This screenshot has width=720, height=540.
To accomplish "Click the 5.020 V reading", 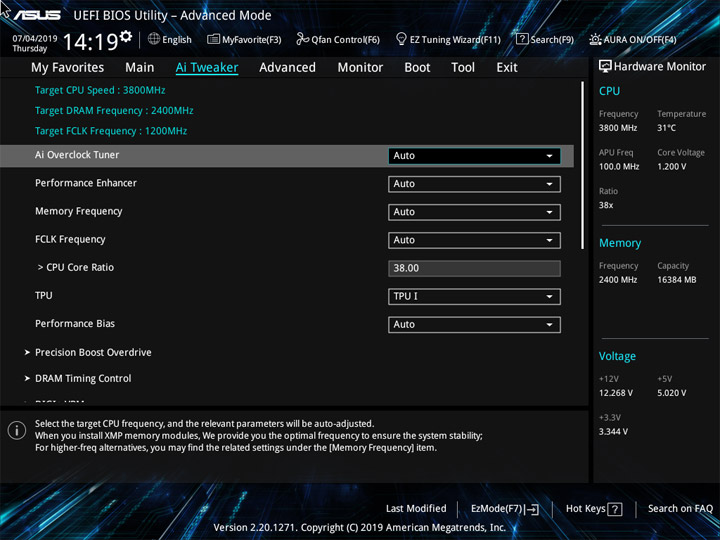I will [x=671, y=393].
